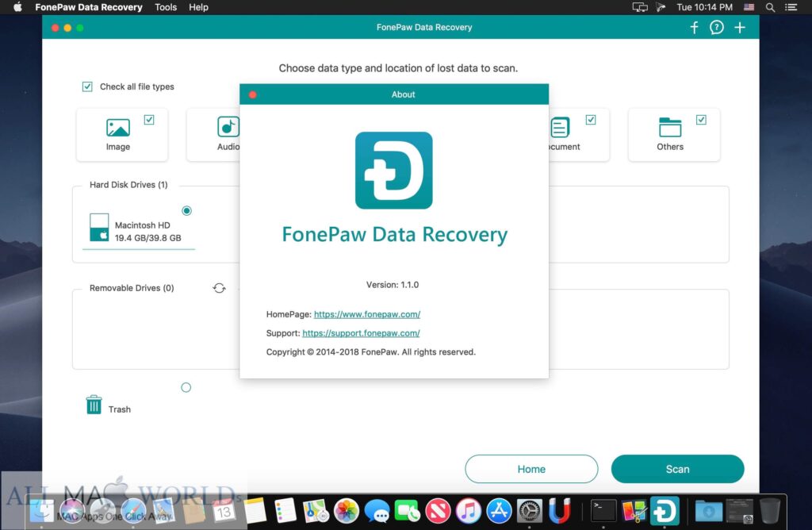Open Magnet app in the dock
The image size is (812, 530).
point(559,511)
